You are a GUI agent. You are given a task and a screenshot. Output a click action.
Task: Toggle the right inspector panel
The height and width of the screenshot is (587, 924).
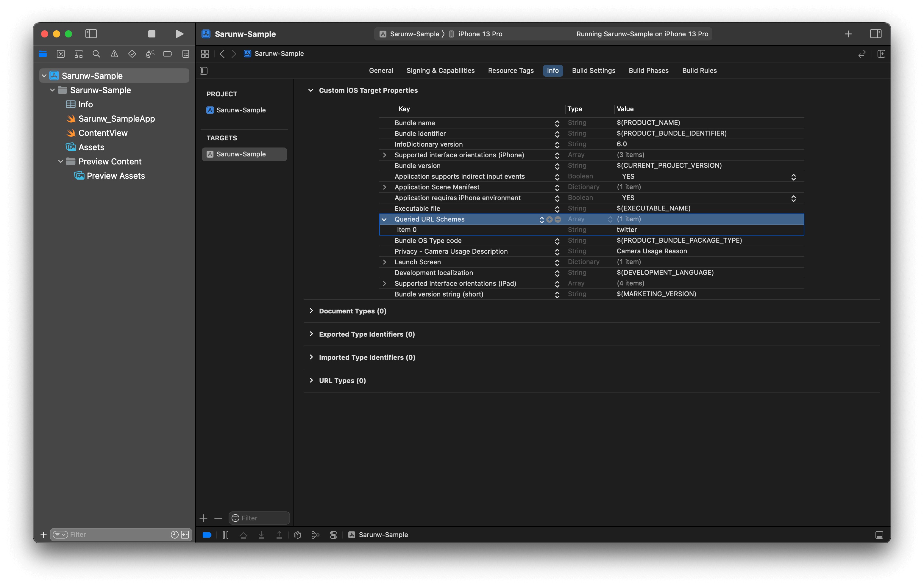click(x=875, y=34)
